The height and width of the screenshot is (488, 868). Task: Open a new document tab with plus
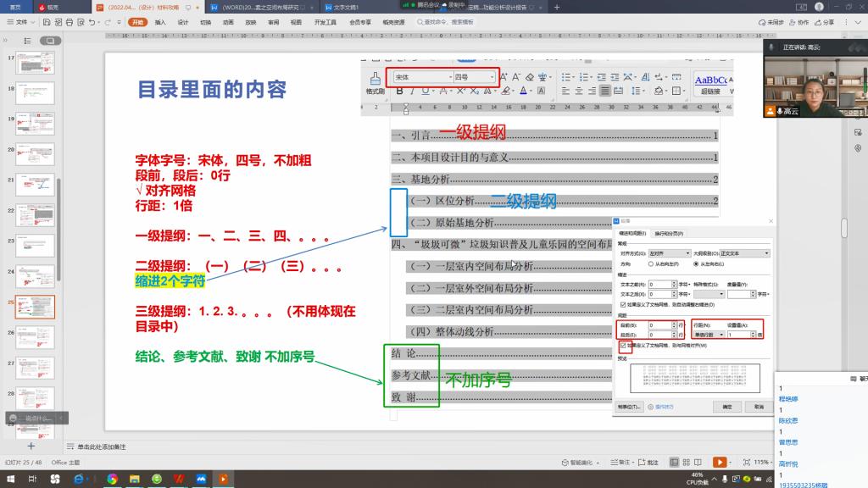[x=557, y=7]
